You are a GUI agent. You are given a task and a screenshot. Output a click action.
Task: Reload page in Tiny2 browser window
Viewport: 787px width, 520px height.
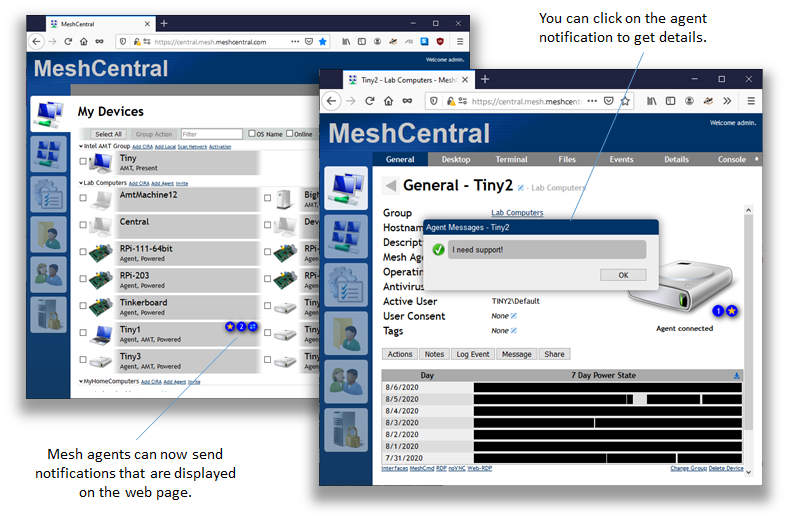coord(370,101)
